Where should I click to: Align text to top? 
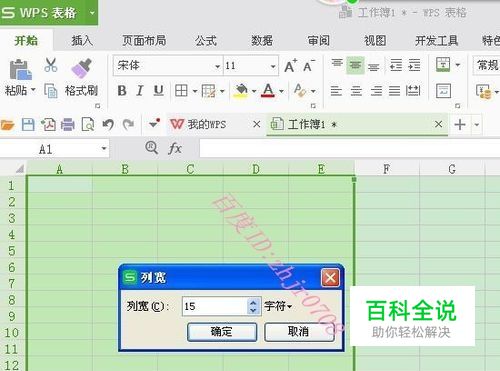coord(337,64)
